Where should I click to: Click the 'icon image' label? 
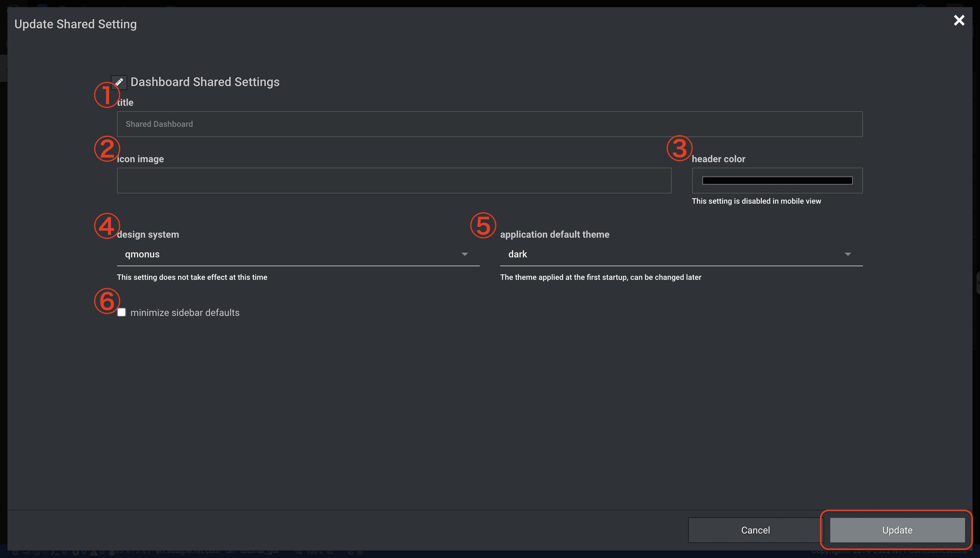click(x=140, y=159)
